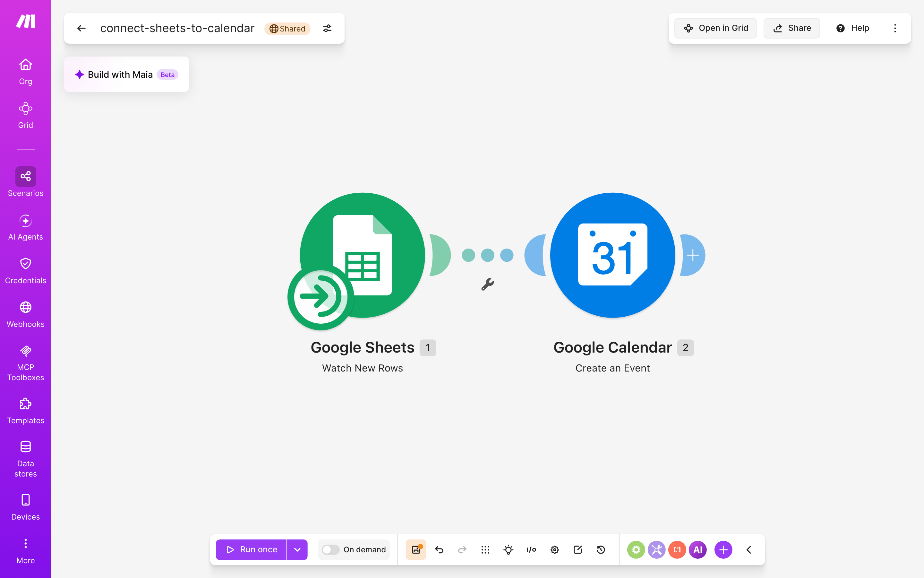Click Open in Grid button
The width and height of the screenshot is (924, 578).
[x=715, y=28]
